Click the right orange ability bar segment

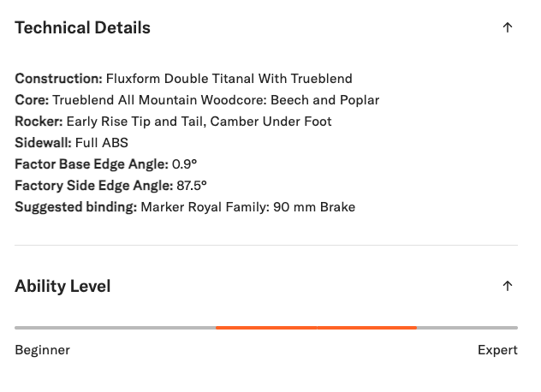coord(367,327)
